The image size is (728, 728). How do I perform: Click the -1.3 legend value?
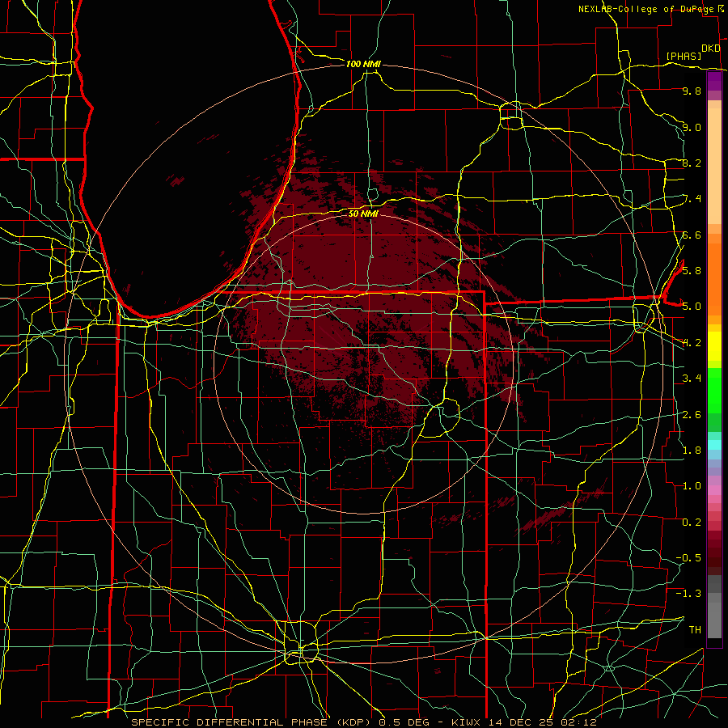688,594
